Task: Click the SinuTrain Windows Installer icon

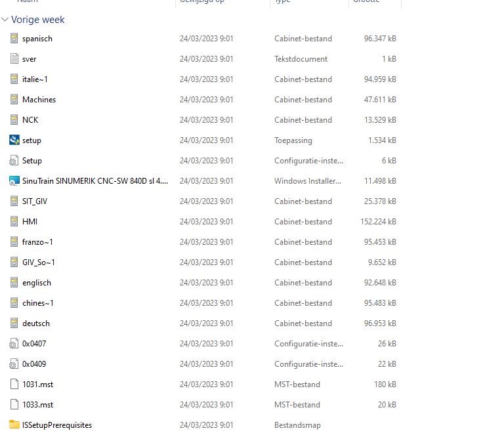Action: [14, 181]
